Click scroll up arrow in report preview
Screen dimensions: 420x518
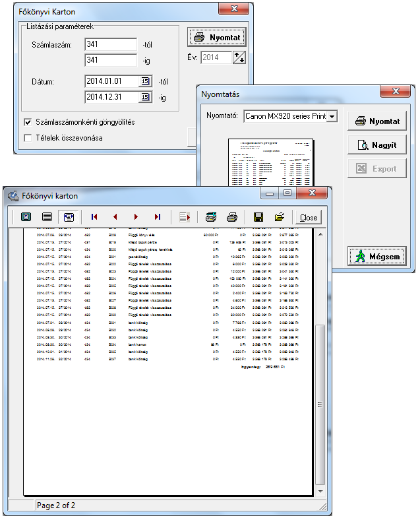pyautogui.click(x=320, y=234)
